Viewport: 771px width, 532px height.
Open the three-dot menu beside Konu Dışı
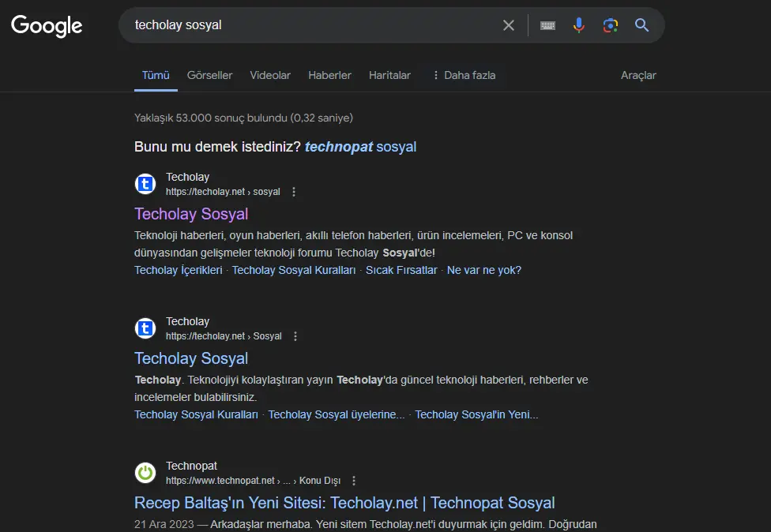[x=354, y=481]
